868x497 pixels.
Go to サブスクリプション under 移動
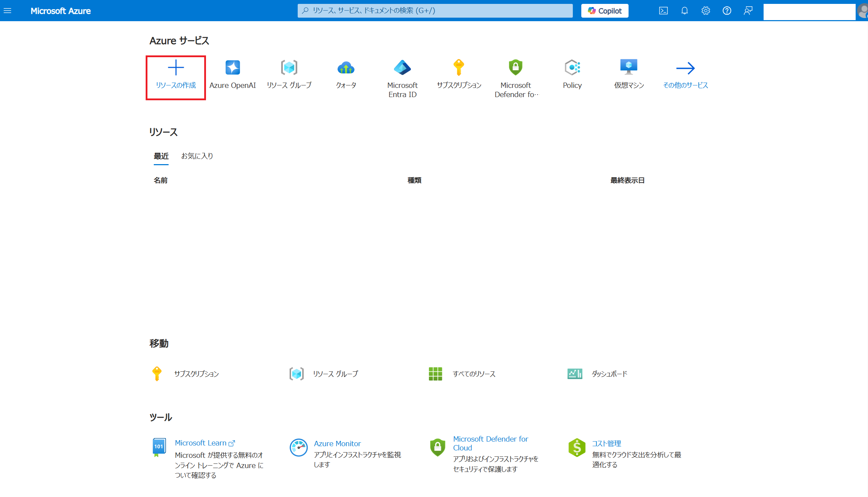point(196,374)
